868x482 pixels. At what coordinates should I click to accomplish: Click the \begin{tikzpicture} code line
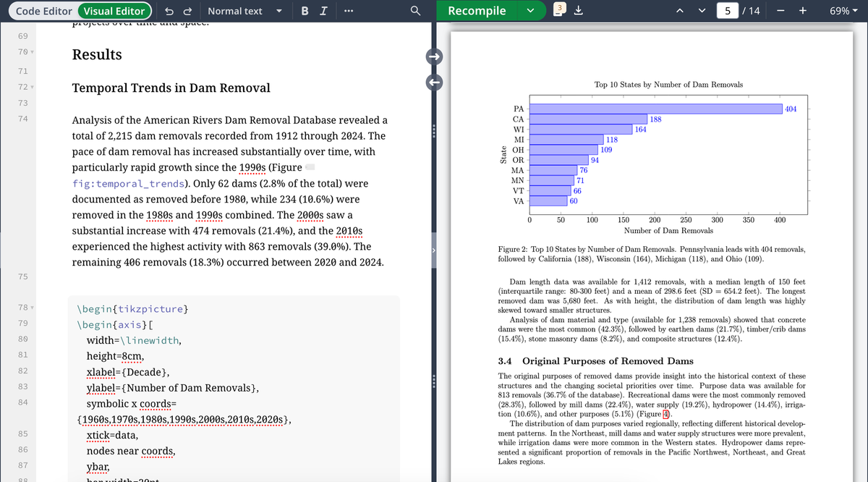pos(133,309)
